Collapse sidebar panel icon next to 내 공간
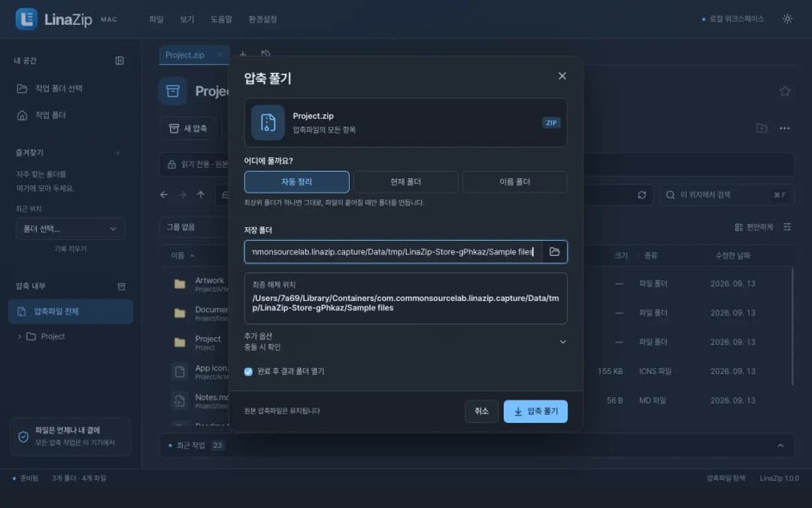Viewport: 812px width, 508px height. tap(120, 61)
